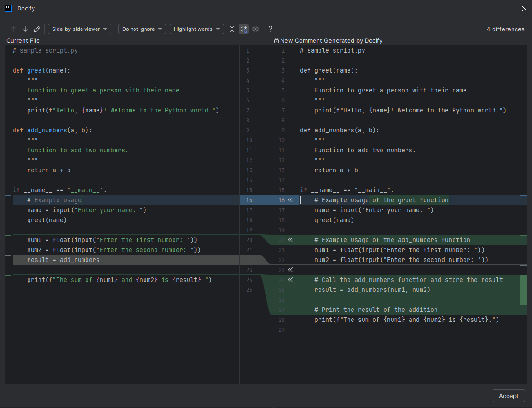
Task: Jump to previous difference arrow
Action: (14, 29)
